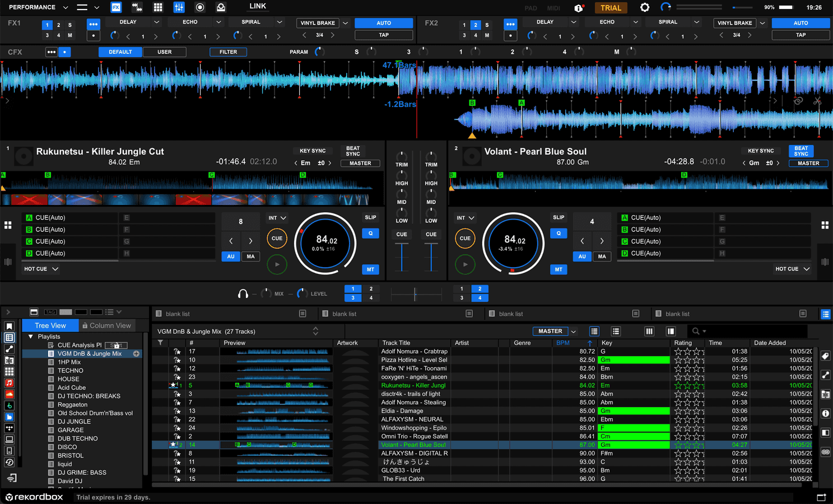This screenshot has height=504, width=833.
Task: Select the TECHNO playlist in Tree View
Action: coord(70,370)
